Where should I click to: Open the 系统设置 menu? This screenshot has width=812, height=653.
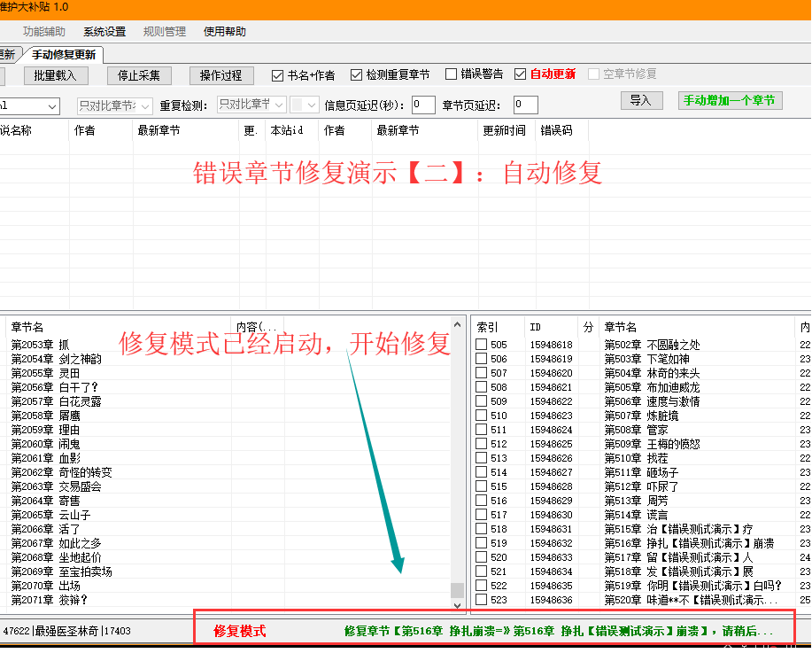click(104, 32)
